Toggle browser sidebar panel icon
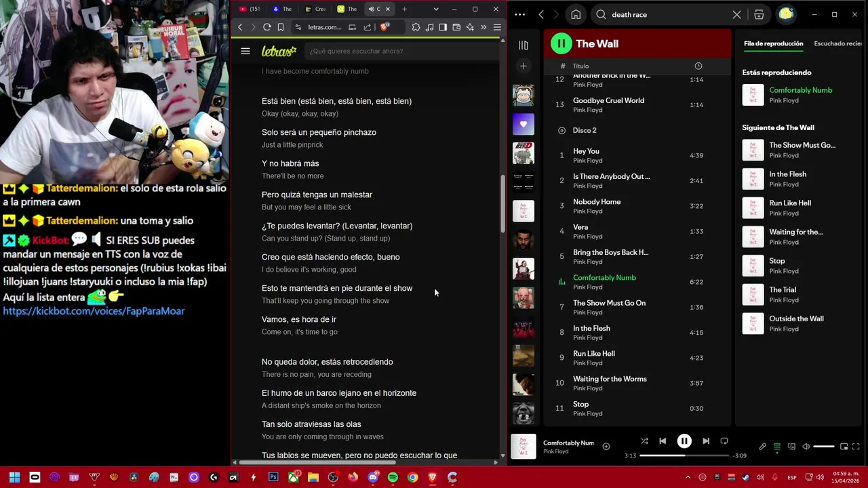 pos(443,27)
